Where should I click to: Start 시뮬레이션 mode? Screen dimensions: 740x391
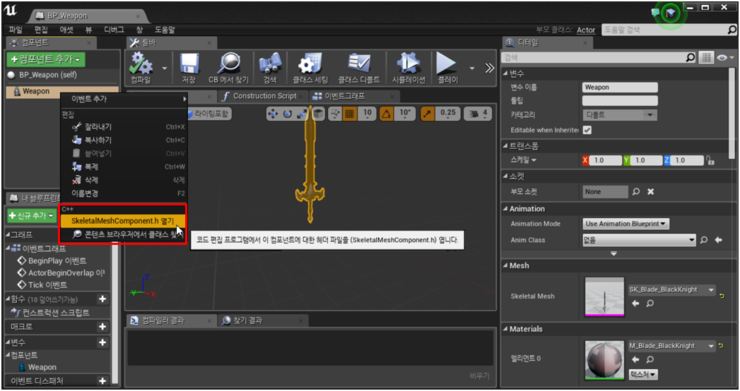(x=409, y=68)
